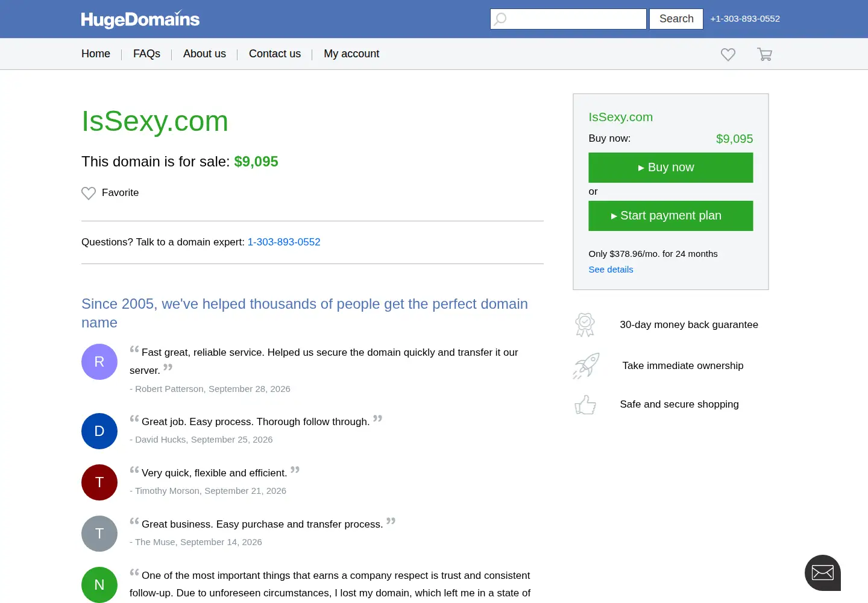Screen dimensions: 868x603
Task: Open the wishlist heart icon in header
Action: pos(728,54)
